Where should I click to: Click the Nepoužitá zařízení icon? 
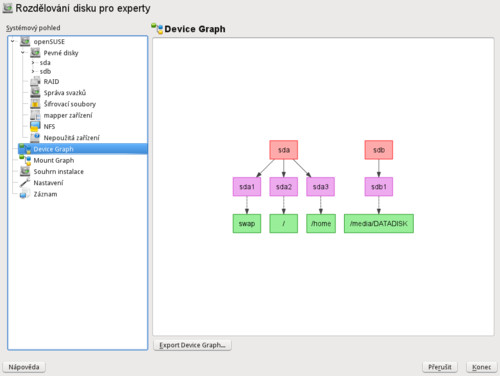click(35, 137)
